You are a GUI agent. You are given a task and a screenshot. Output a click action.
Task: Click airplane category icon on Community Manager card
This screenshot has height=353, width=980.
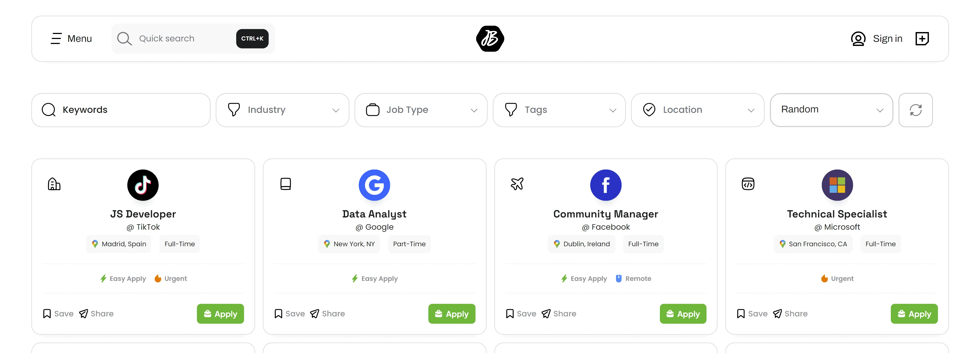[x=517, y=184]
